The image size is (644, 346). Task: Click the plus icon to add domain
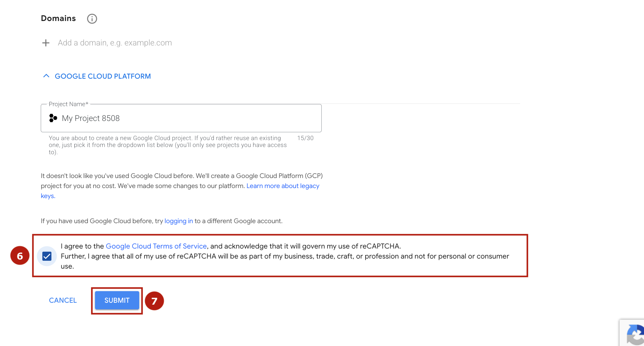46,43
